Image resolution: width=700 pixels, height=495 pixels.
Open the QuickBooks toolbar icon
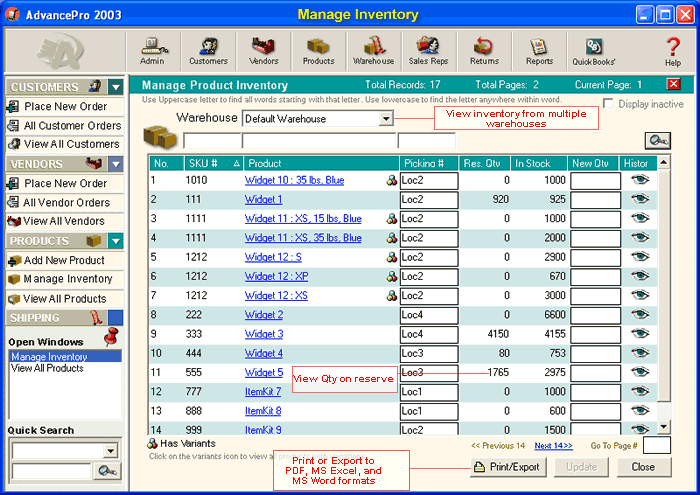pyautogui.click(x=594, y=51)
